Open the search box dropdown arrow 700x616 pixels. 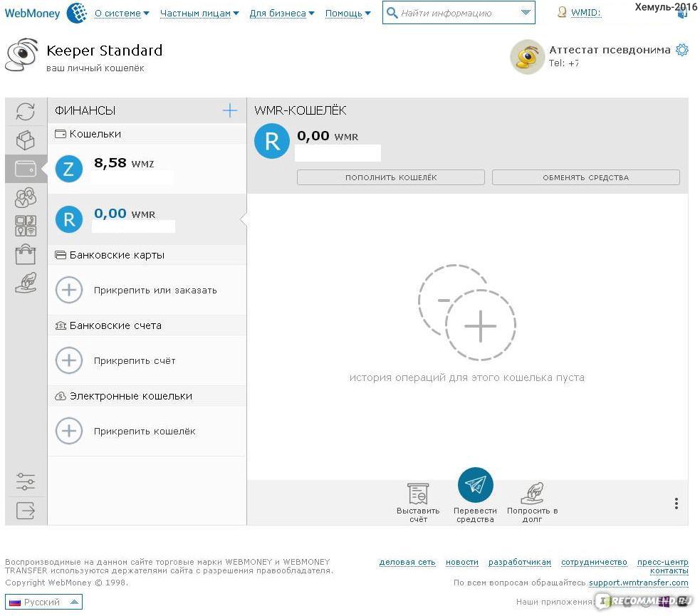(526, 13)
